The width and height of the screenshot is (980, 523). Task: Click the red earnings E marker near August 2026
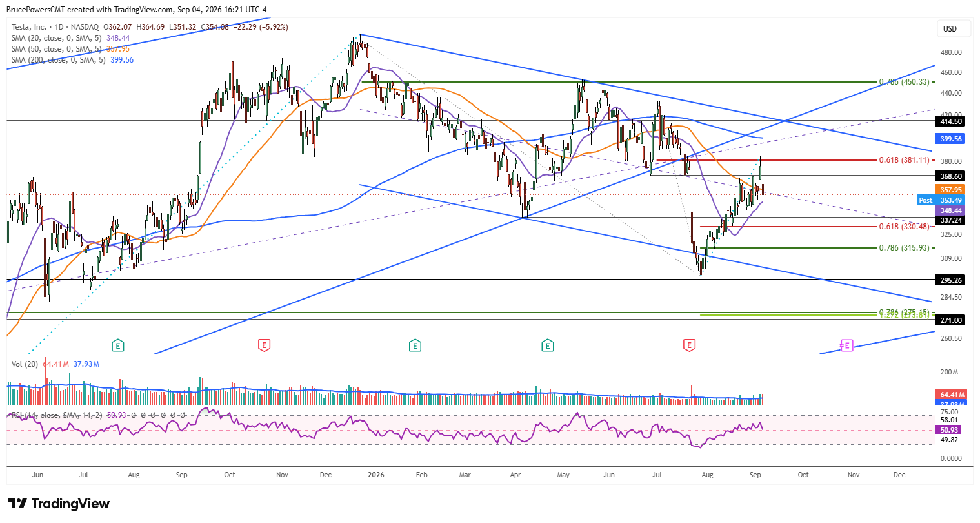tap(690, 345)
